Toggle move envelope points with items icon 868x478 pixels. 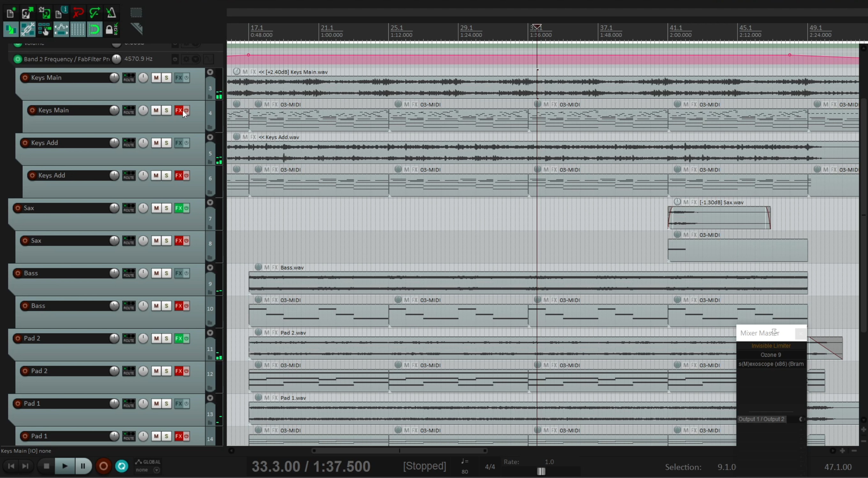tap(61, 30)
